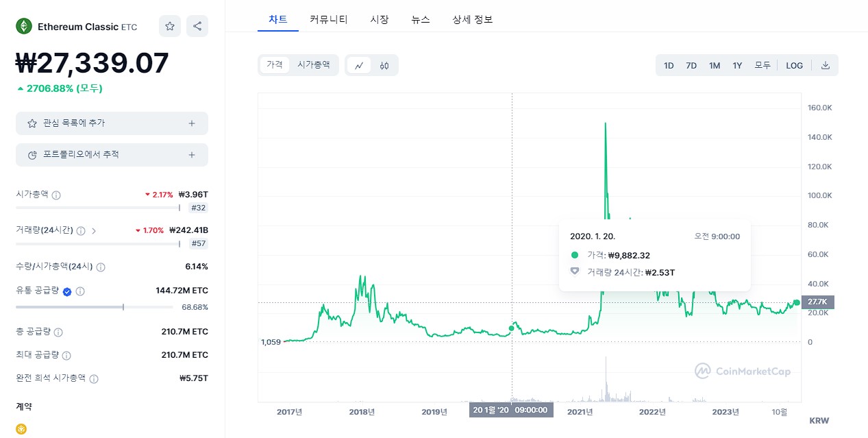
Task: Click the 거래량 rank indicator bar
Action: pos(98,243)
